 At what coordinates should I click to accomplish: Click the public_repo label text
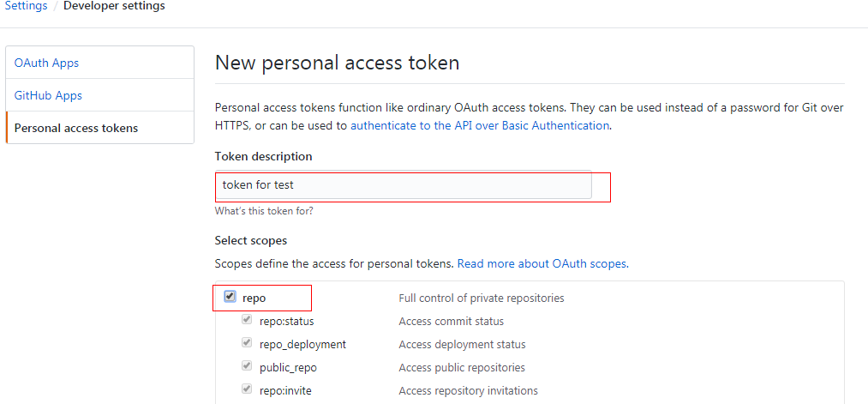[288, 368]
